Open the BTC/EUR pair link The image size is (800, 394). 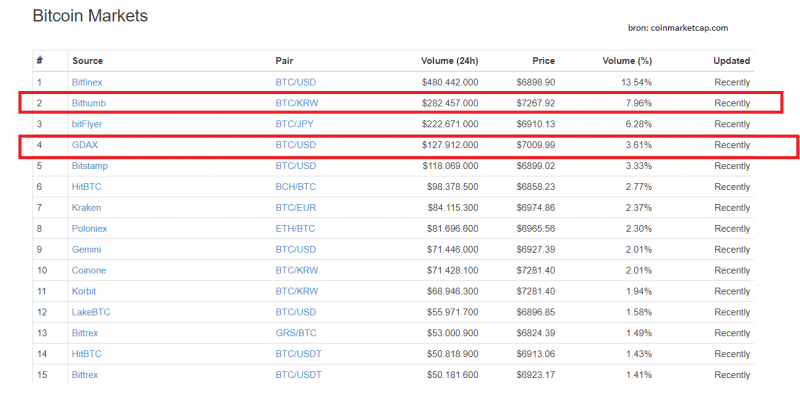point(296,208)
